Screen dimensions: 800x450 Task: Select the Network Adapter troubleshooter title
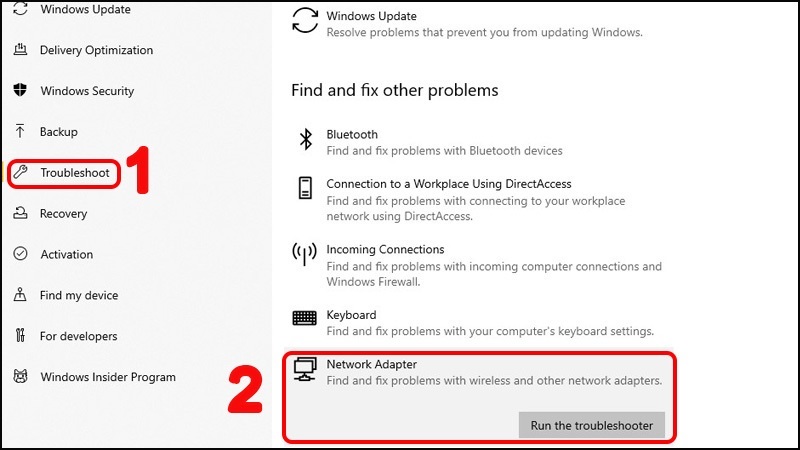371,364
